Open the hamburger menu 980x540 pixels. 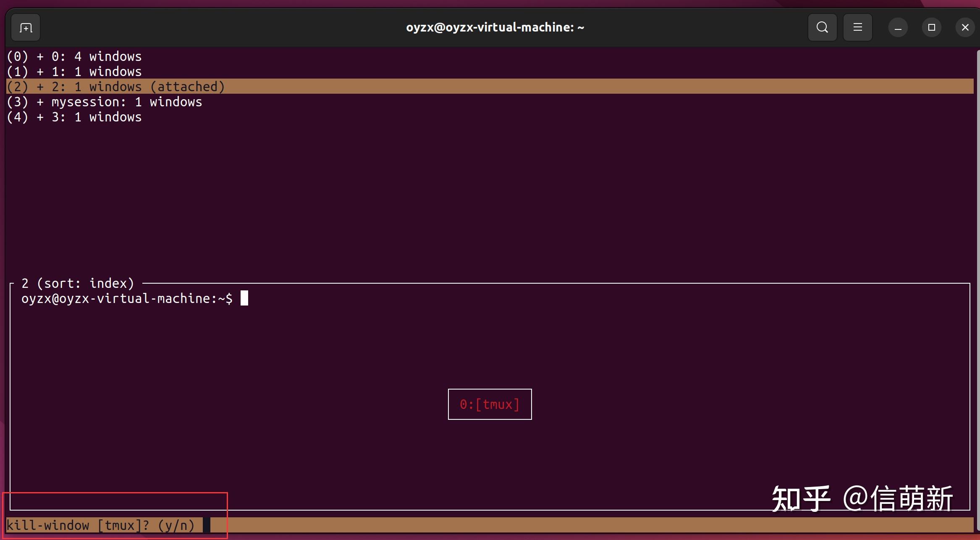click(857, 27)
